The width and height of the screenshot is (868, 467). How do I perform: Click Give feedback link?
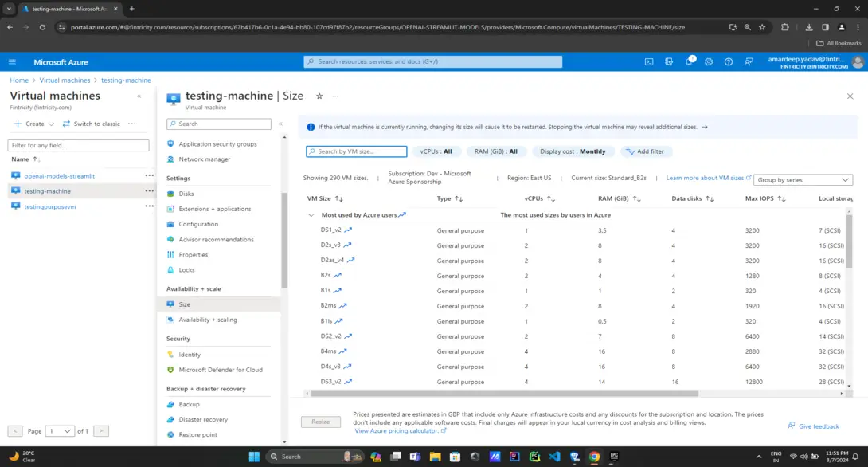(x=813, y=426)
